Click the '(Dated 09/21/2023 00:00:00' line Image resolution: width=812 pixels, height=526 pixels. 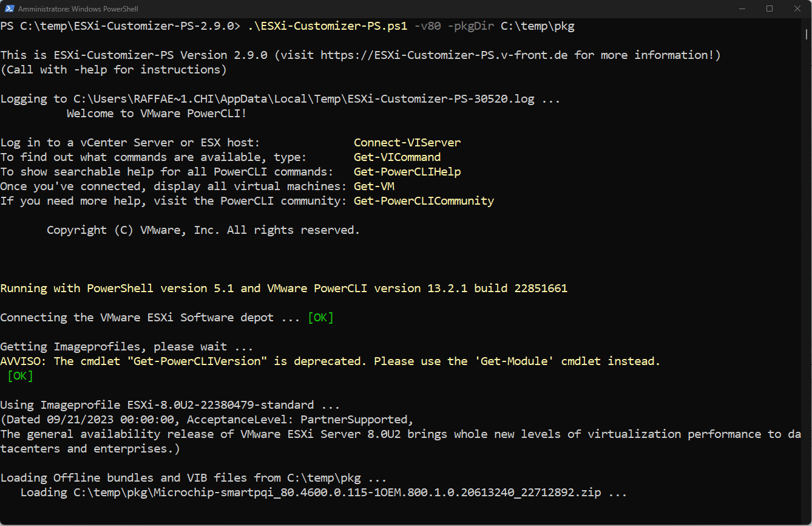[x=207, y=420]
